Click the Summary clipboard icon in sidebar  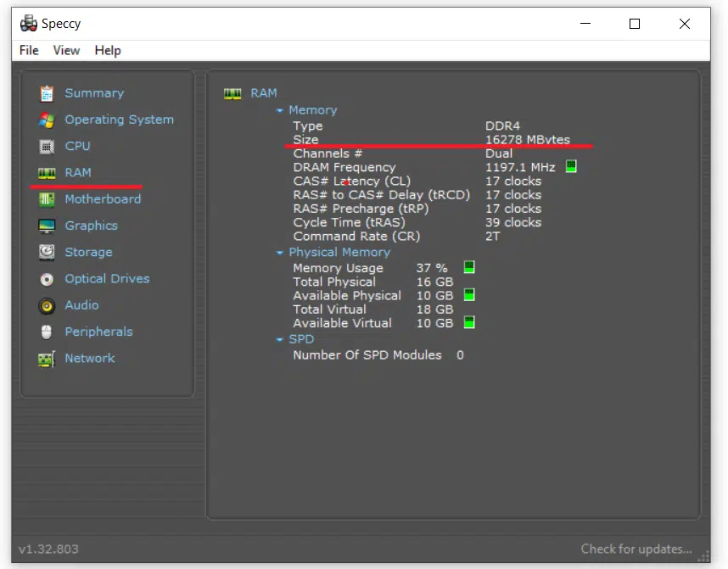[x=47, y=93]
